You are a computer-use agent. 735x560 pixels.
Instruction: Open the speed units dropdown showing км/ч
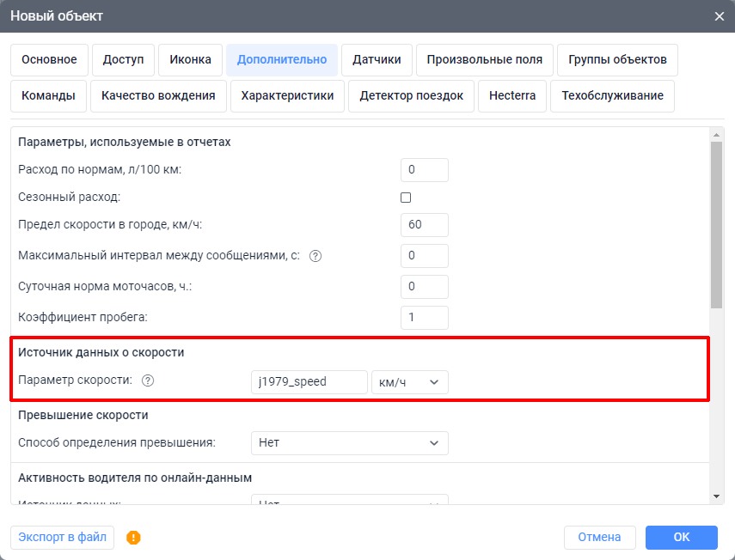point(410,381)
